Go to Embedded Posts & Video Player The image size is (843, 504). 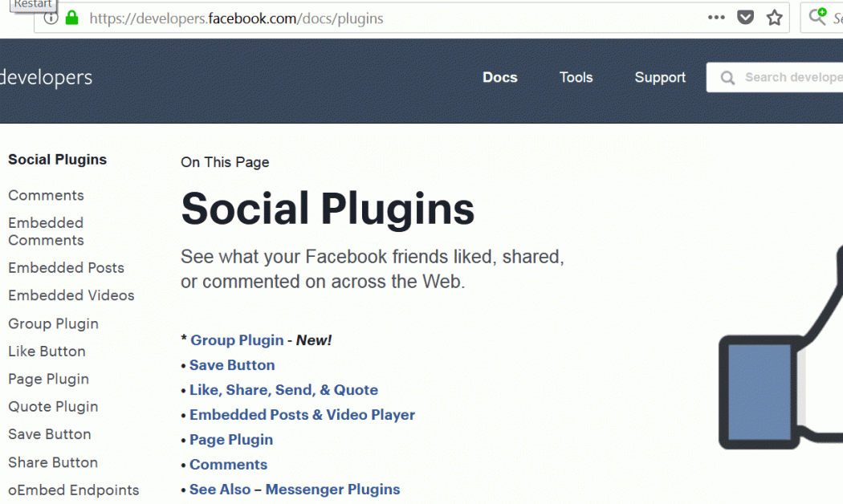click(x=302, y=415)
